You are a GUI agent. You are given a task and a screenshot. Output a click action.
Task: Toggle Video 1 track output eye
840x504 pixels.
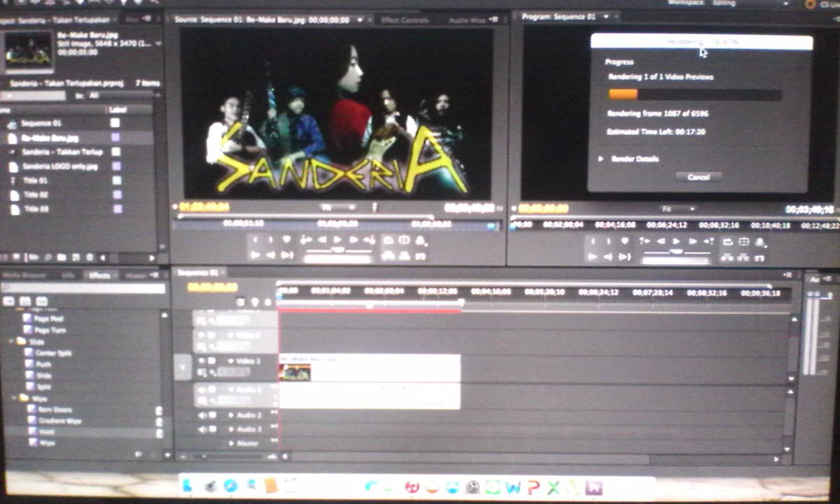click(x=203, y=361)
